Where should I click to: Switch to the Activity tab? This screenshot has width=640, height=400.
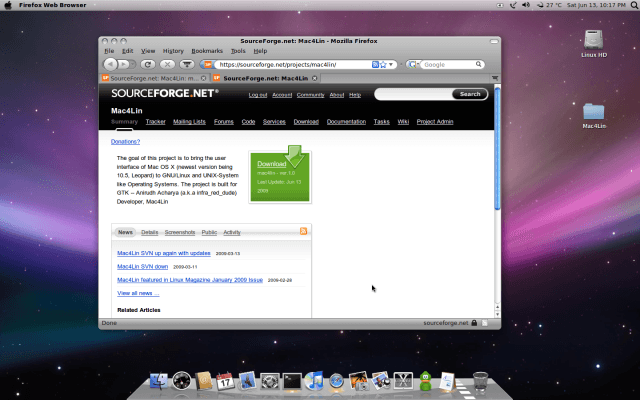(x=232, y=232)
